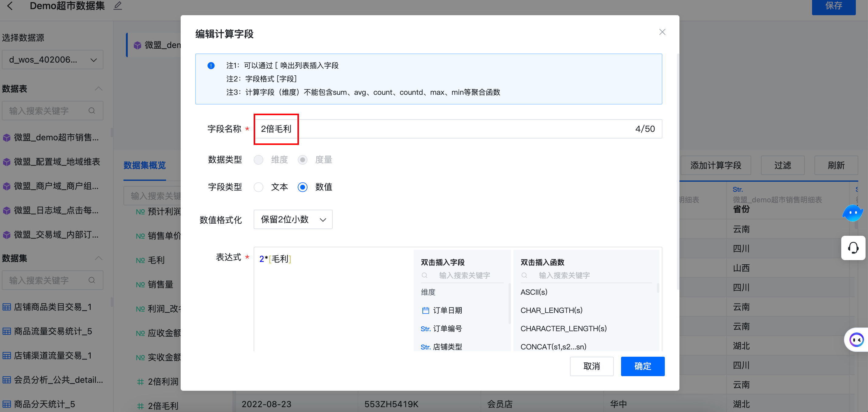This screenshot has width=868, height=412.
Task: Close the edit calculated field dialog
Action: tap(662, 32)
